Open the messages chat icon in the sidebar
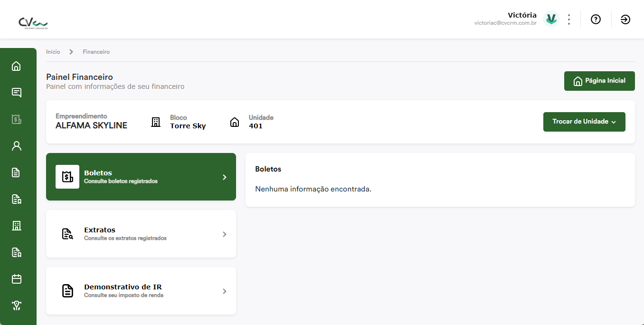Screen dimensions: 644x325 (17, 93)
